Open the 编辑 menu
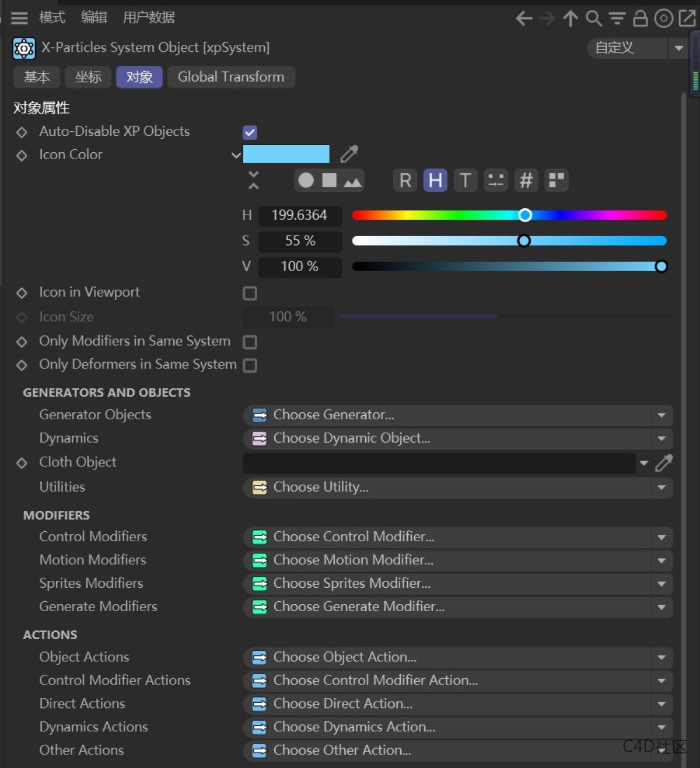 (94, 17)
